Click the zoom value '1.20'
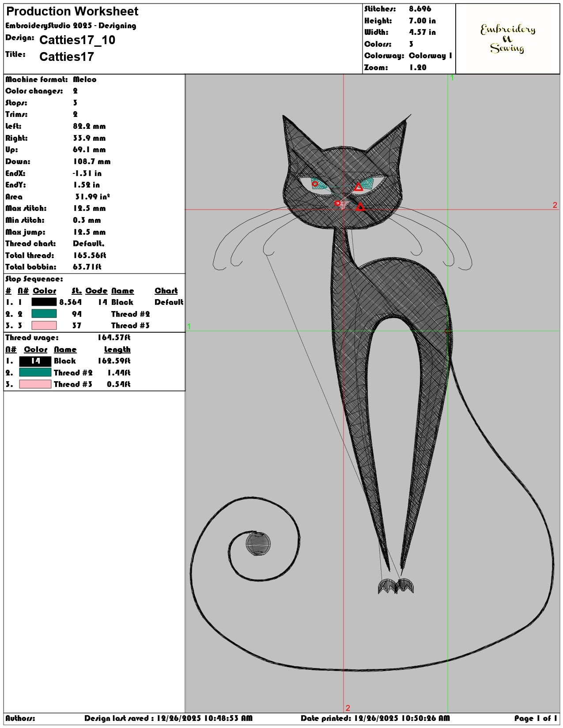Image resolution: width=563 pixels, height=728 pixels. (418, 68)
